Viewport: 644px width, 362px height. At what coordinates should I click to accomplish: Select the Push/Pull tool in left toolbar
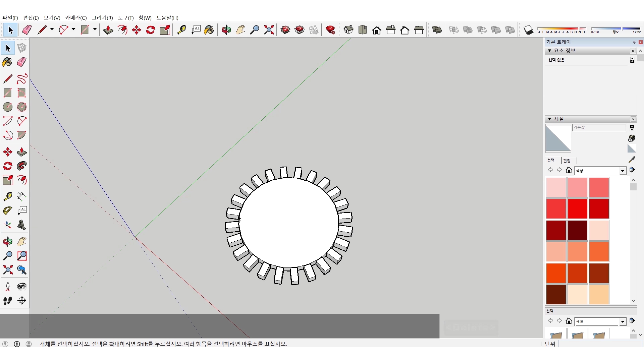click(x=21, y=152)
